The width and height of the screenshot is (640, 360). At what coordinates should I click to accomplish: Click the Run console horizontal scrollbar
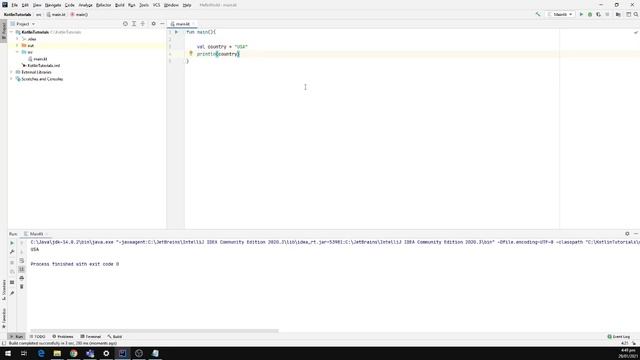154,331
